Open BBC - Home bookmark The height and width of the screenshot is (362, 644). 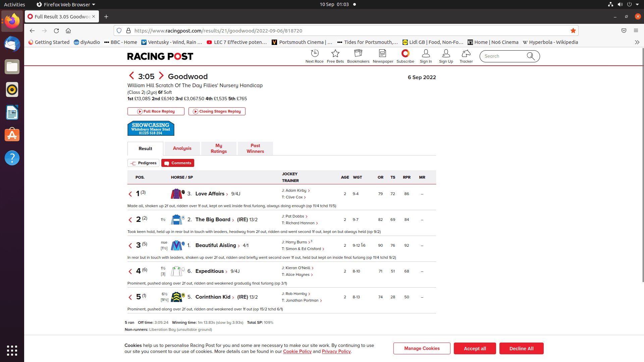[x=120, y=42]
